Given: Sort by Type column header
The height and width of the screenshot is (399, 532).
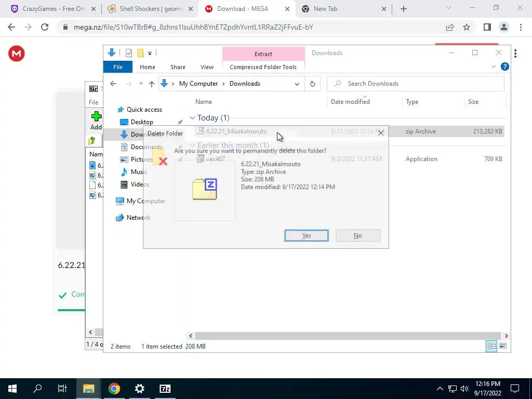Looking at the screenshot, I should point(412,102).
